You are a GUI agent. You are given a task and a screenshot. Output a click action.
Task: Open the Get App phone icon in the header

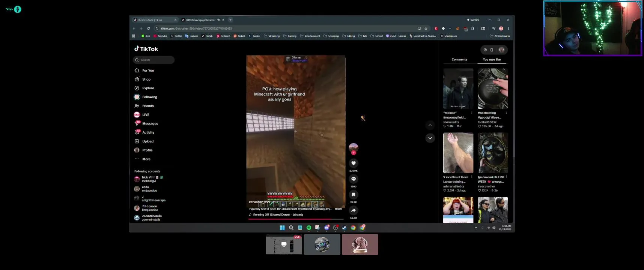coord(492,50)
